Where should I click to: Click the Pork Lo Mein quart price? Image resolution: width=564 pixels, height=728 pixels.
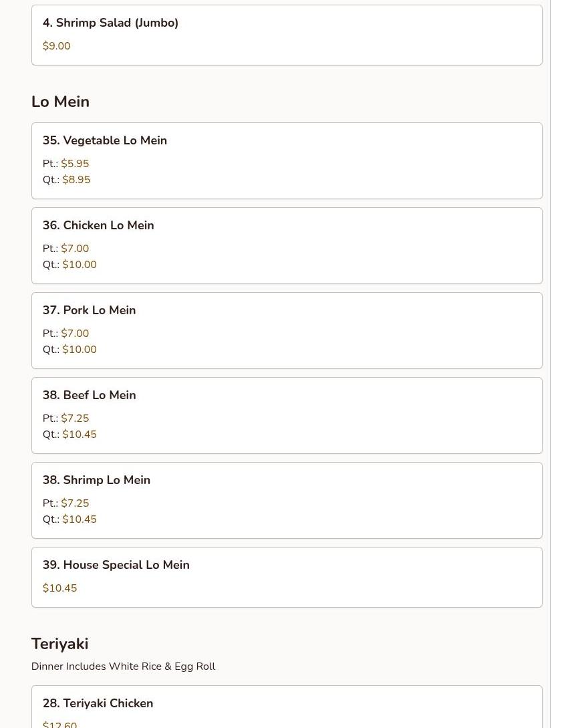point(80,350)
